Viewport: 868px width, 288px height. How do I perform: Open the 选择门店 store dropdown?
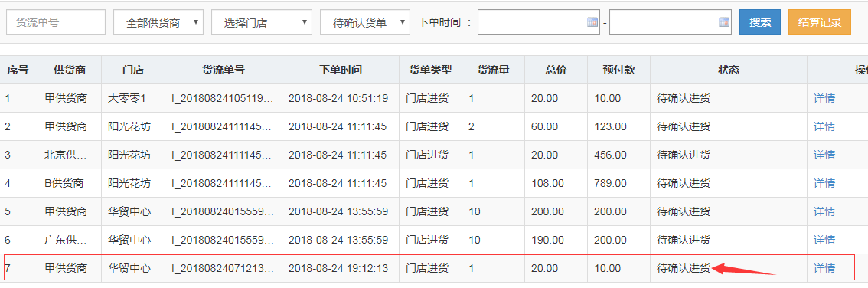click(261, 23)
